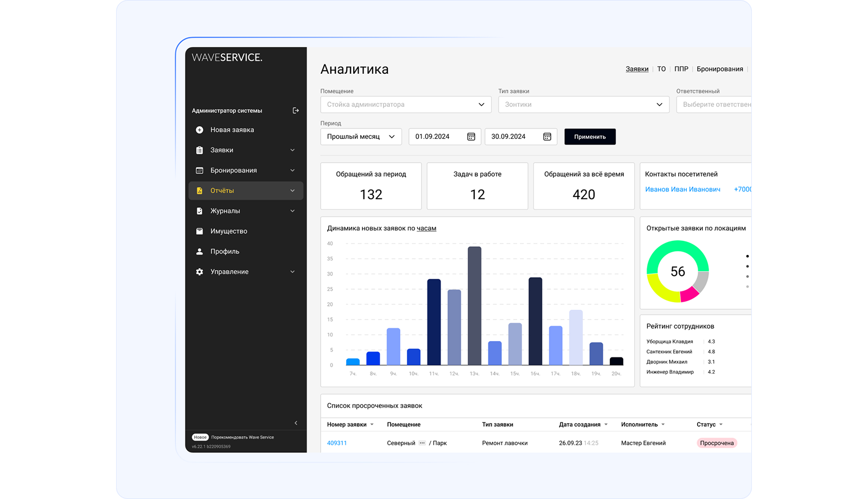Open calendar picker for 01.09.2024 date
Screen dimensions: 868x499
point(471,137)
